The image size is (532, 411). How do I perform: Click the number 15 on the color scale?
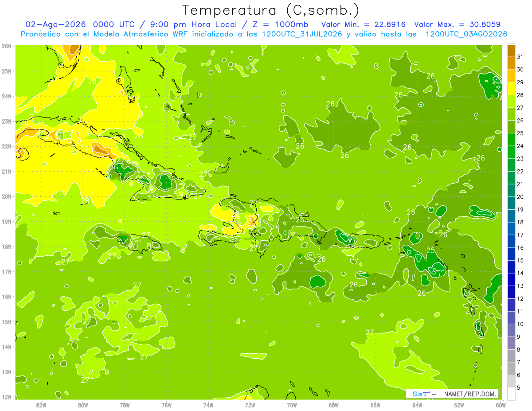coord(520,261)
